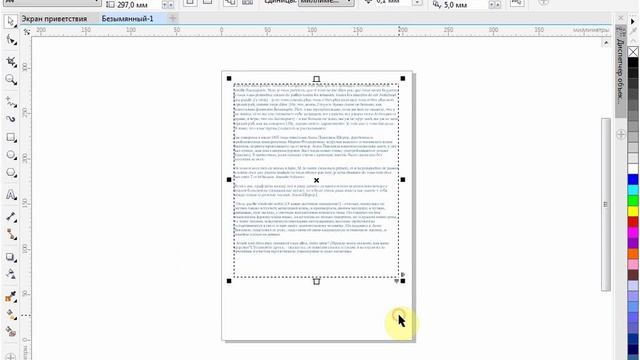Click the text frame bottom flow handle
Screen dimensions: 640x360
[316, 281]
